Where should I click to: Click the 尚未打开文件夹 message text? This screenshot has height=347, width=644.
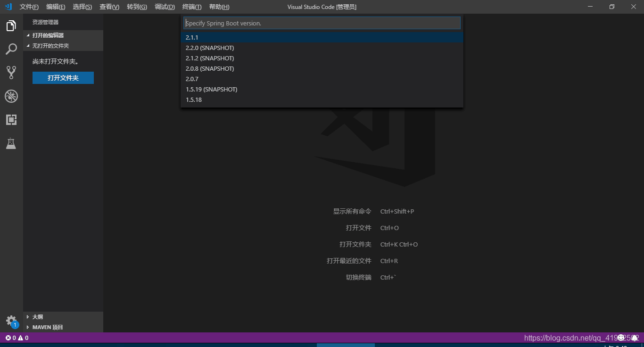pyautogui.click(x=56, y=61)
